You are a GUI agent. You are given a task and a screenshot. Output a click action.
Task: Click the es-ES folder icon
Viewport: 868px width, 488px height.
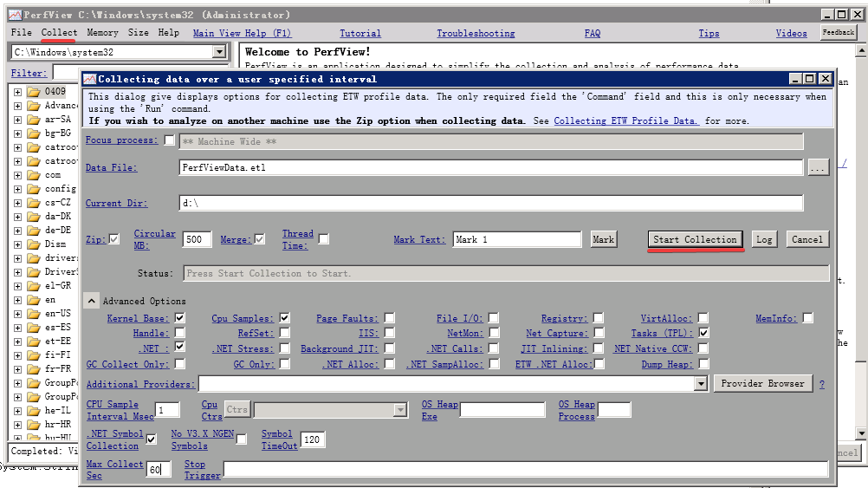click(x=34, y=328)
